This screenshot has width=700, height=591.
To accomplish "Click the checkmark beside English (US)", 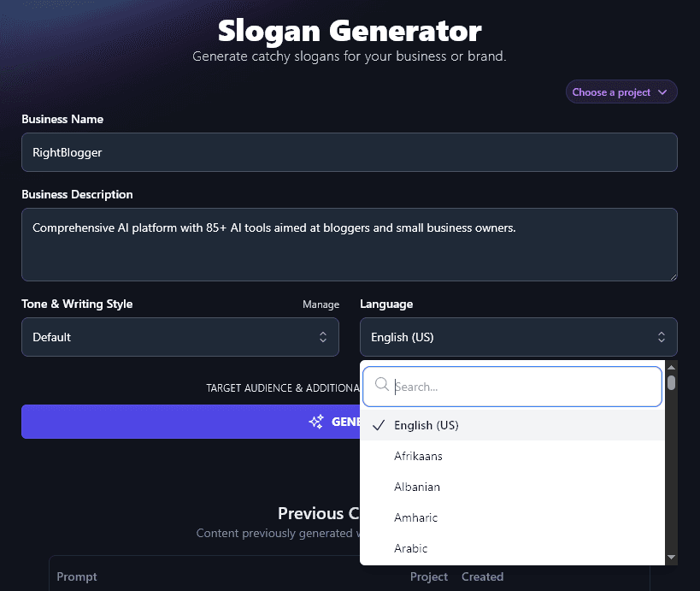I will 378,425.
